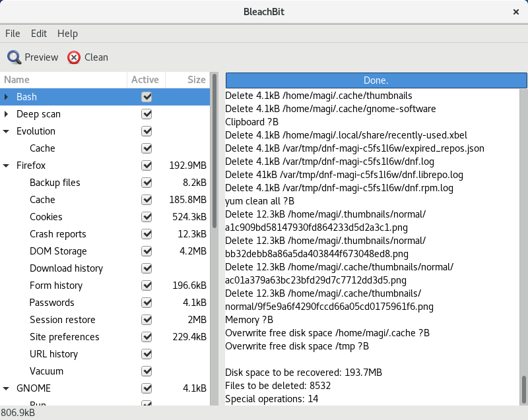Click the 806.9kB status bar text
The width and height of the screenshot is (528, 420).
18,413
